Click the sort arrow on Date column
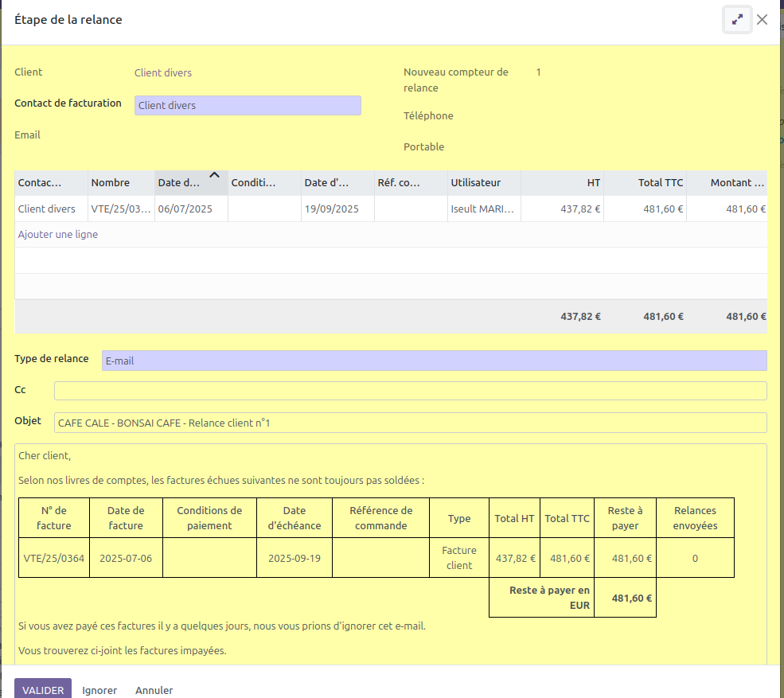Screen dimensions: 784x698 pos(213,176)
